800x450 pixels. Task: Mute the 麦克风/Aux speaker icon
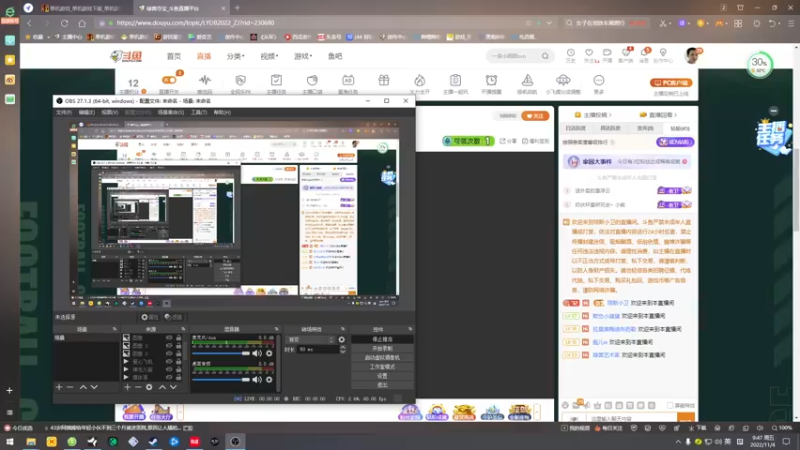click(257, 353)
